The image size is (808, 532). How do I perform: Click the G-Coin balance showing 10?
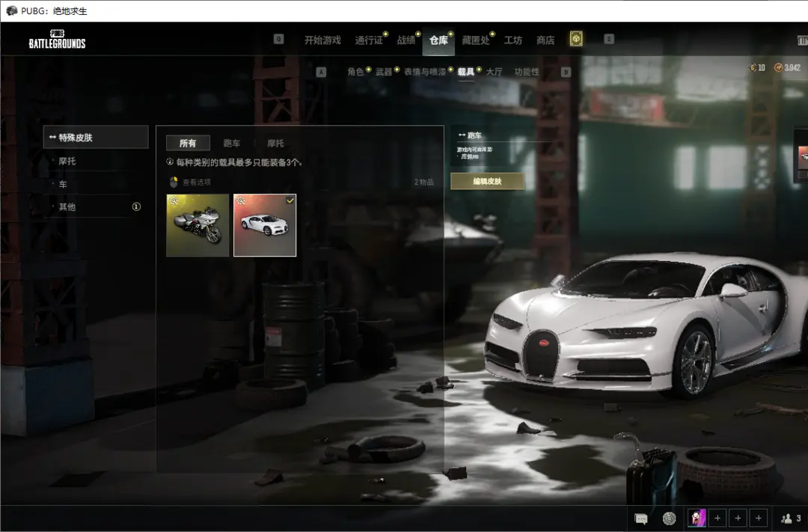[x=757, y=67]
